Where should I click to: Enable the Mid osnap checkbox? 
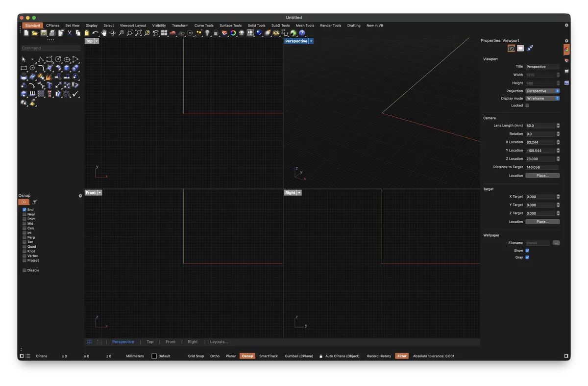click(x=24, y=224)
